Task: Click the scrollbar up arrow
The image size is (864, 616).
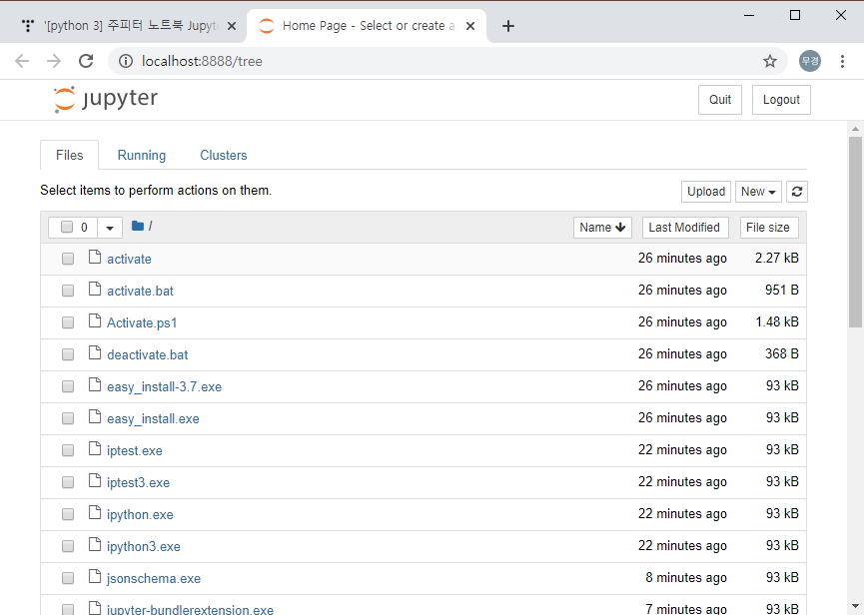Action: coord(855,129)
